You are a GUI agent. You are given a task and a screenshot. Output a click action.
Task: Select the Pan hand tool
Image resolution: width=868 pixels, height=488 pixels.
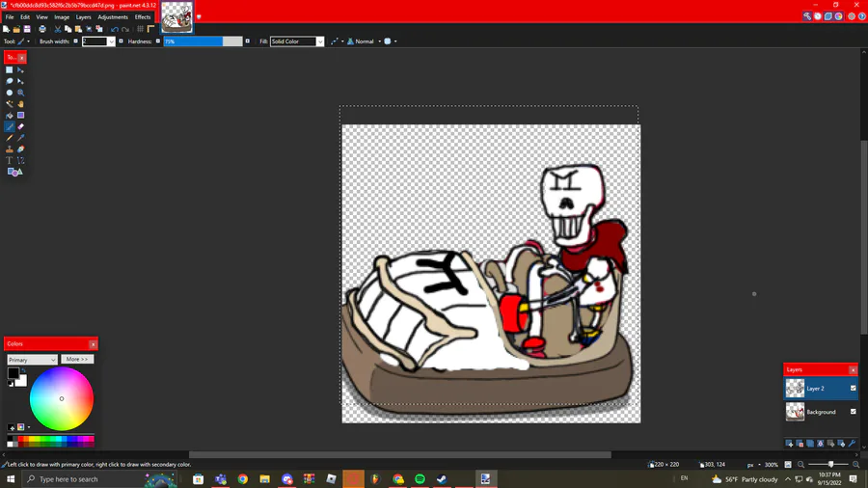(x=20, y=104)
